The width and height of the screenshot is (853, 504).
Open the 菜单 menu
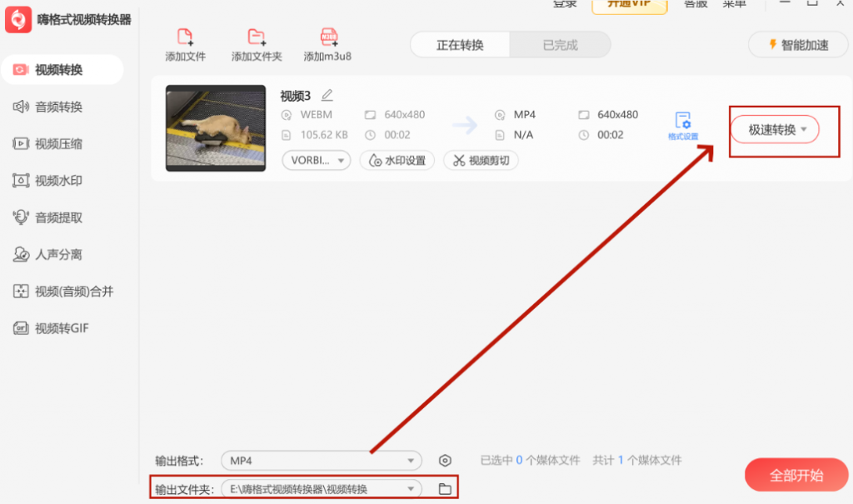point(734,3)
